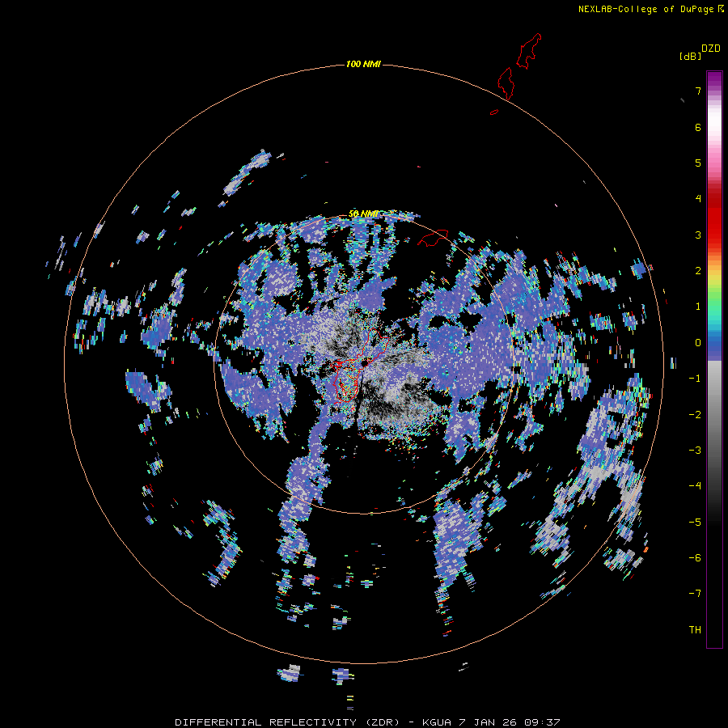The image size is (728, 728).
Task: Click the '6' tick on the color scale
Action: pyautogui.click(x=698, y=127)
